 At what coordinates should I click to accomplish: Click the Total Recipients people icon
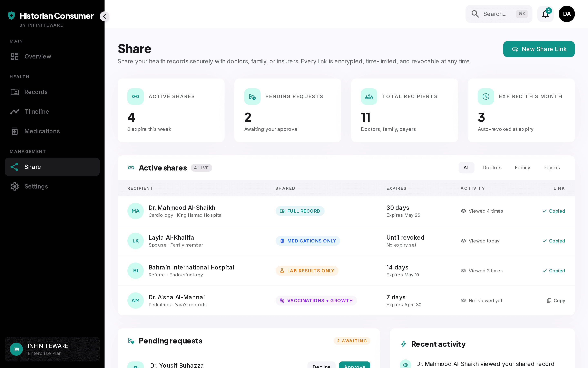(369, 96)
